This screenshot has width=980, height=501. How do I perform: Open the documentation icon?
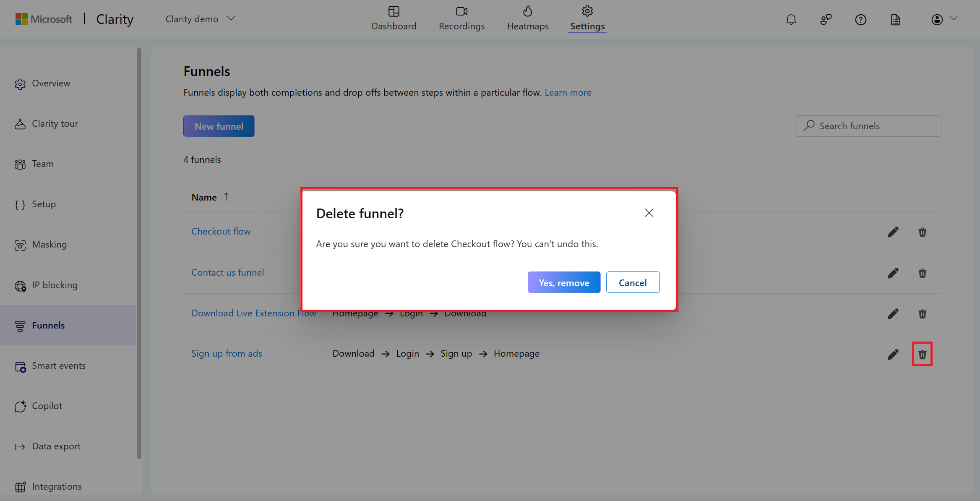896,19
